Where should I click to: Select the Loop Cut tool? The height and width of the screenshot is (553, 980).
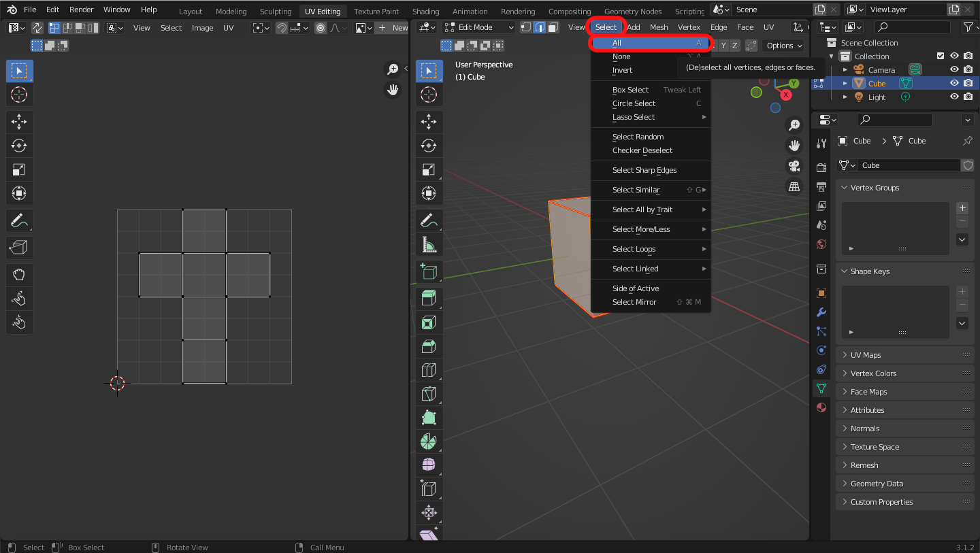pyautogui.click(x=428, y=370)
